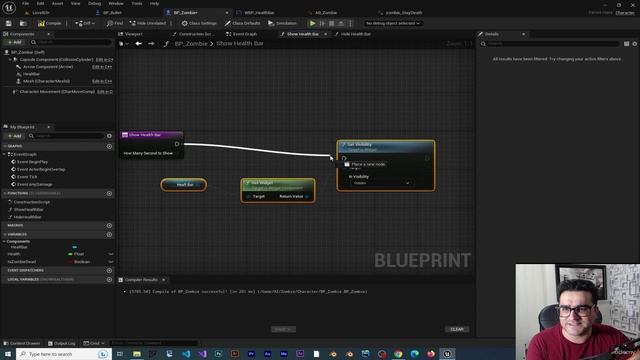Click the graph navigate back arrow
This screenshot has width=640, height=360.
tap(139, 44)
